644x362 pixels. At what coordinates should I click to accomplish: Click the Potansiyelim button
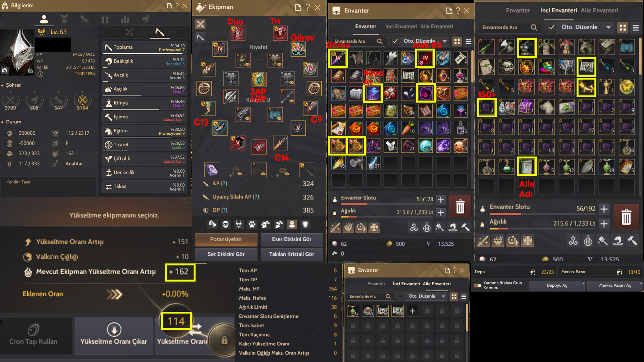[x=226, y=239]
